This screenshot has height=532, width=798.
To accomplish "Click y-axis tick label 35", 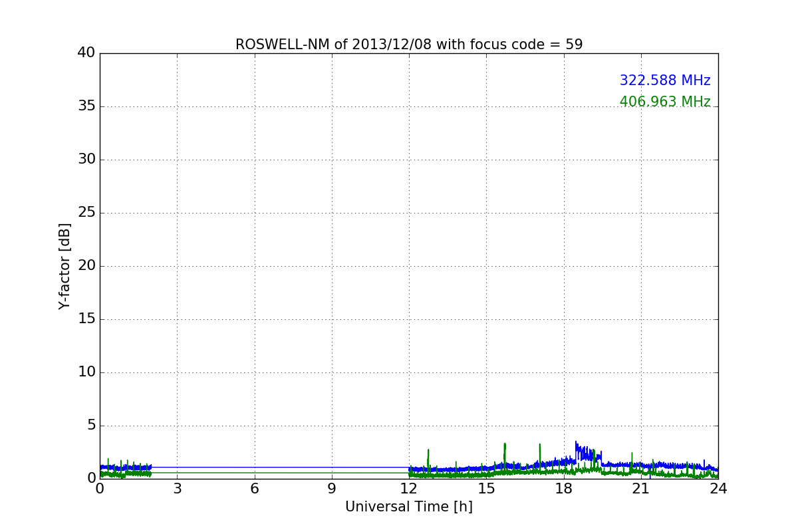I will click(x=86, y=106).
